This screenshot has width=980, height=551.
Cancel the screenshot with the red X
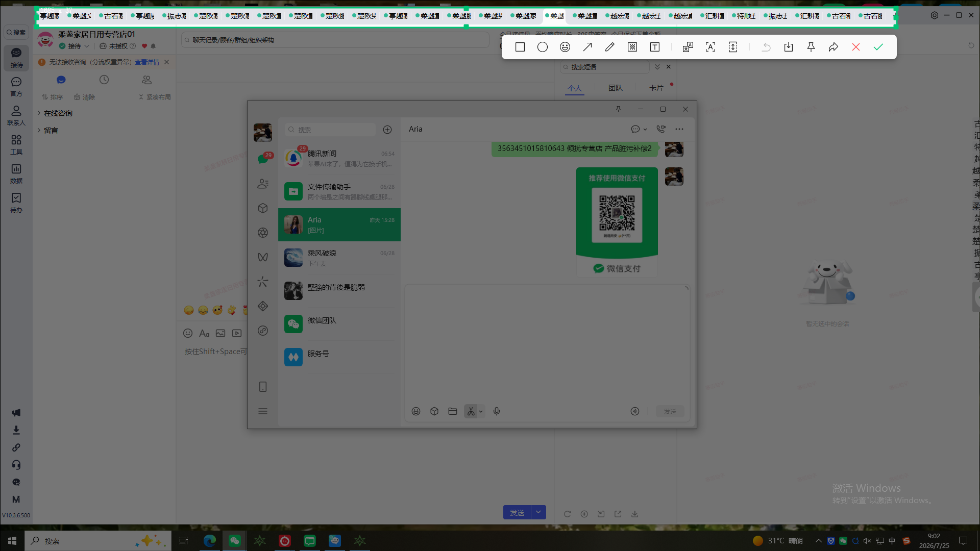pos(856,47)
